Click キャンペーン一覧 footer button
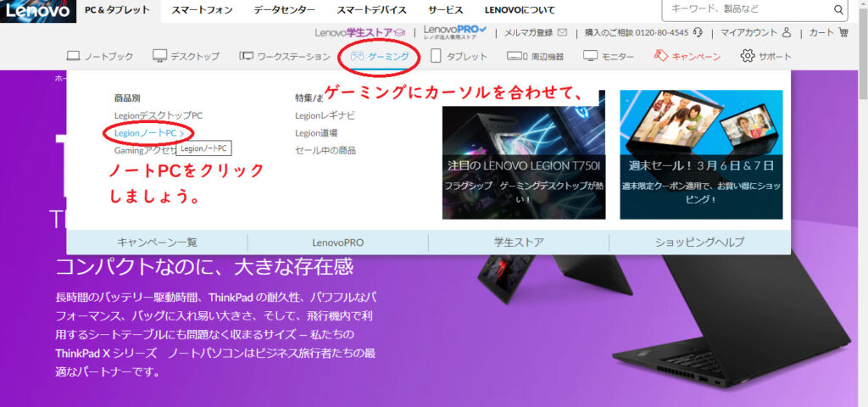The image size is (868, 407). click(157, 242)
